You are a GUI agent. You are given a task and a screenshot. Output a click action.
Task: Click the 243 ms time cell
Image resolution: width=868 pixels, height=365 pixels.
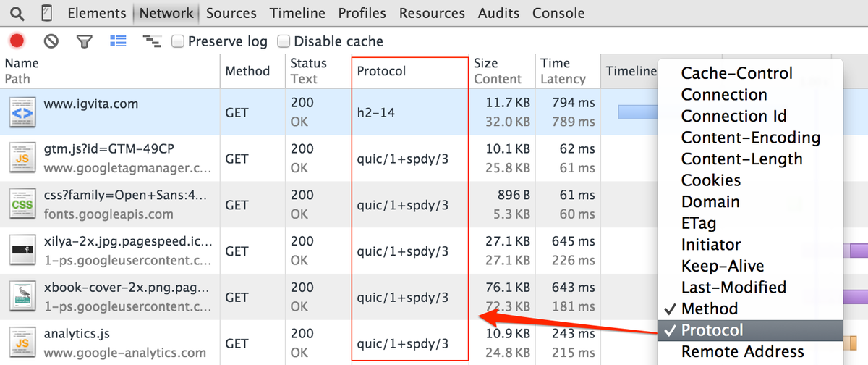click(574, 335)
